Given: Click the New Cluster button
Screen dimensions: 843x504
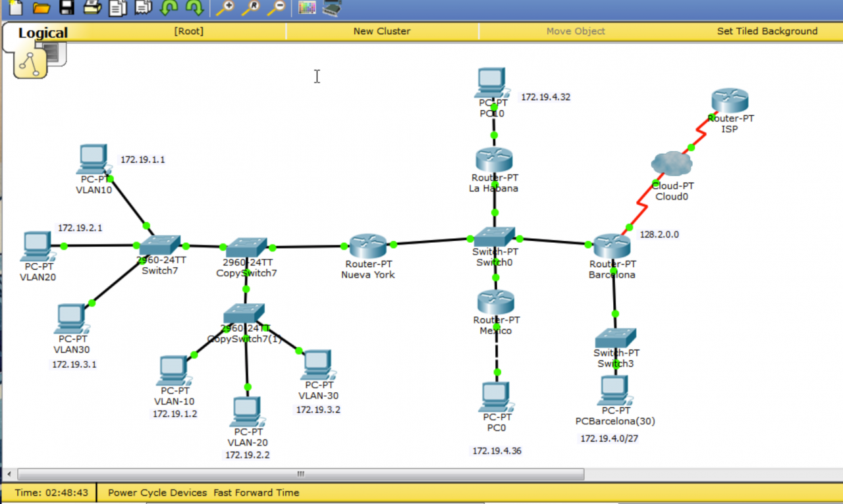Looking at the screenshot, I should pos(381,31).
